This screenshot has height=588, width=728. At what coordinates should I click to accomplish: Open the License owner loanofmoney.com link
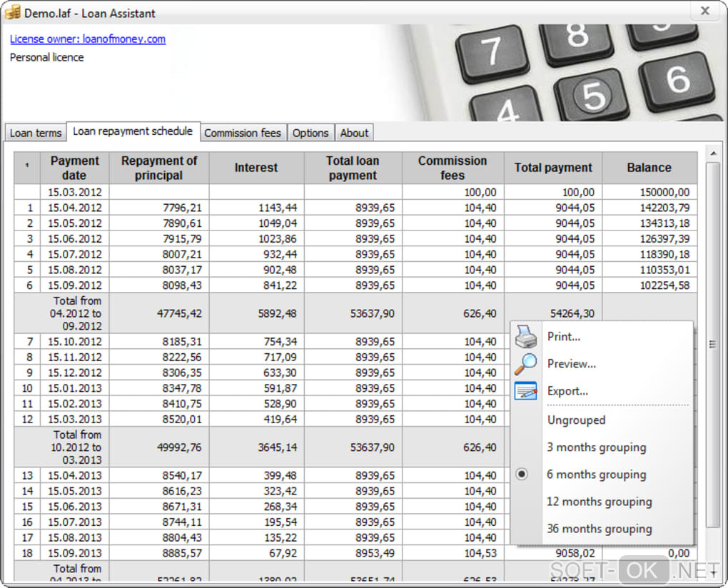[88, 39]
